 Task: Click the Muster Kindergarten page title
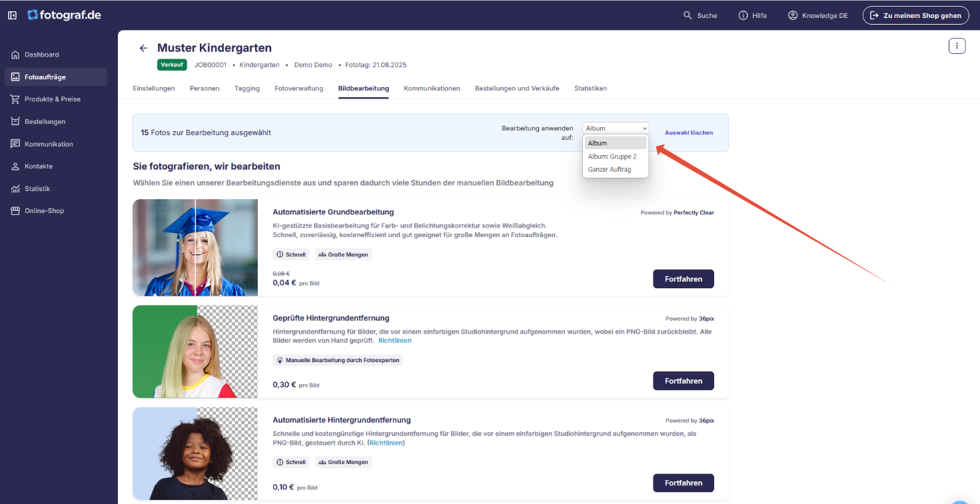[x=215, y=48]
